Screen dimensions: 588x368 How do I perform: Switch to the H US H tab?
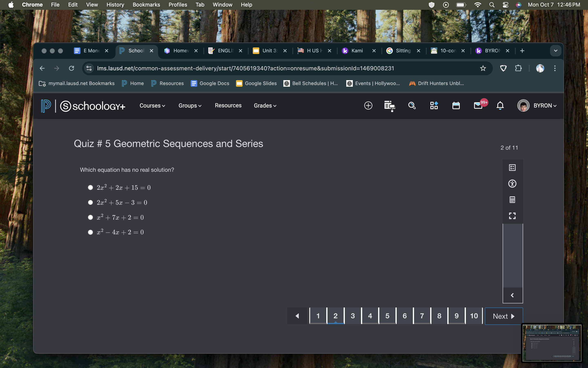[314, 51]
